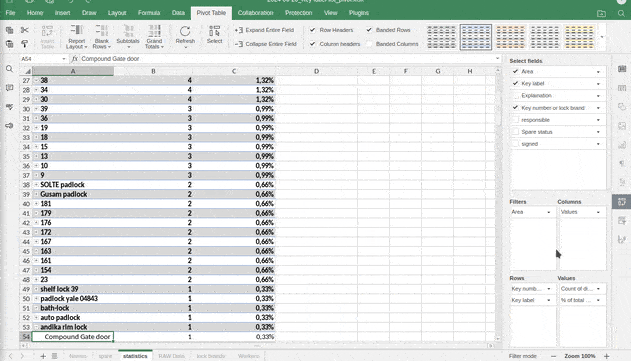The height and width of the screenshot is (361, 631).
Task: Check the Spare status field checkbox
Action: pyautogui.click(x=515, y=132)
